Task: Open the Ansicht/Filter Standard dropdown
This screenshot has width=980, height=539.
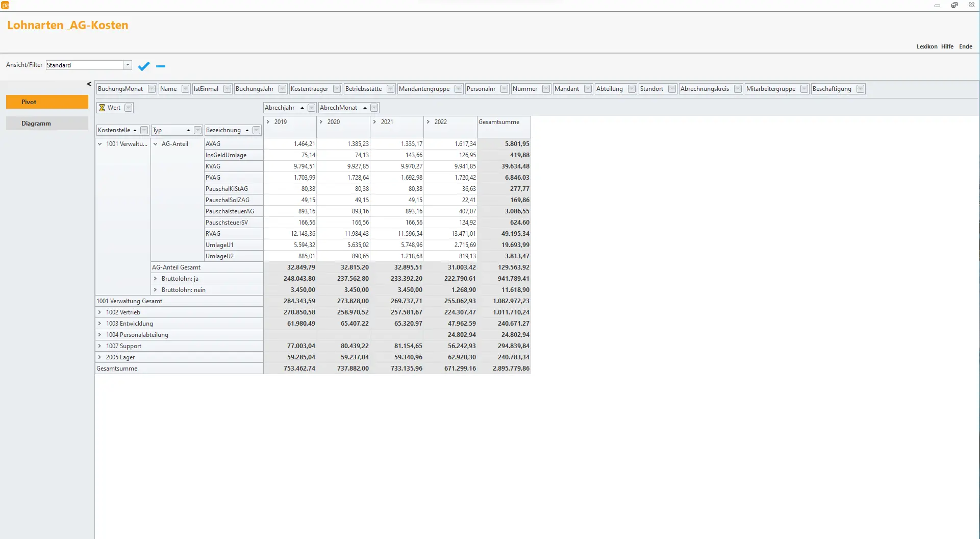Action: (x=128, y=65)
